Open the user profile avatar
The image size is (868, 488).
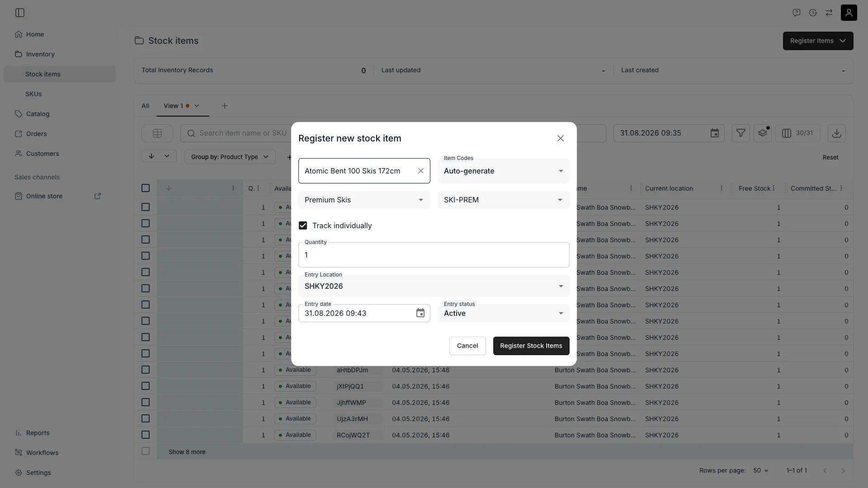click(x=849, y=13)
